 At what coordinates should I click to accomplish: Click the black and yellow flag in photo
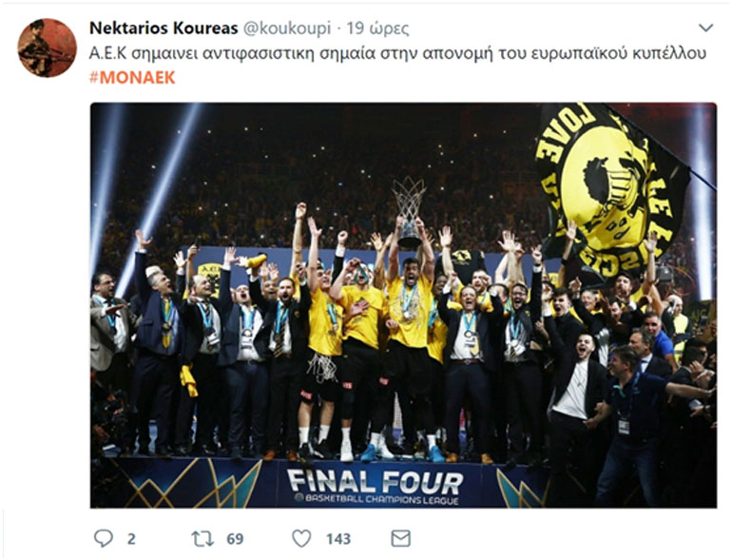coord(611,191)
